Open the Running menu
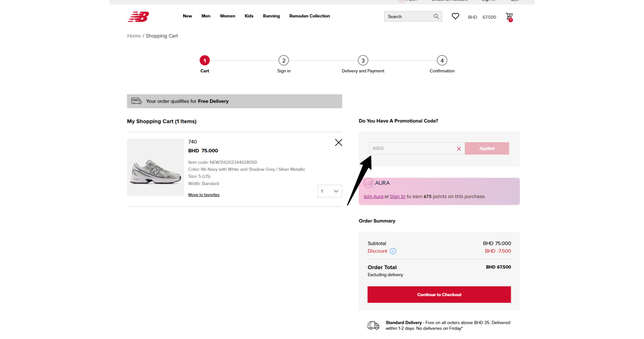The image size is (644, 339). point(271,16)
